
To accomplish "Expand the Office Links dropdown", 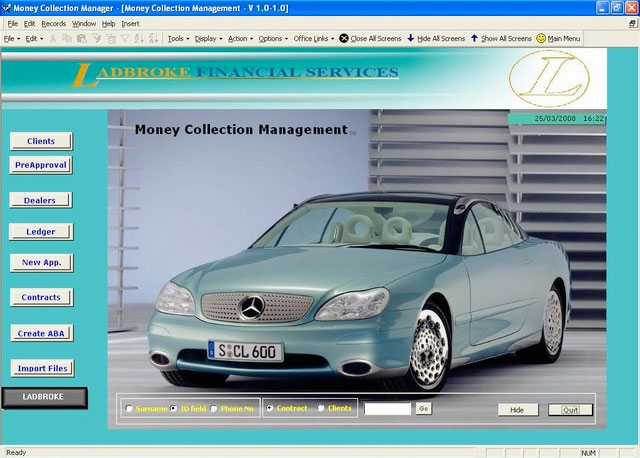I will click(x=313, y=39).
